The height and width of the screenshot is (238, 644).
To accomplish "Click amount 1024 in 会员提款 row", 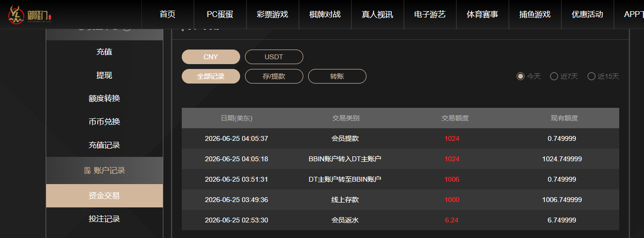I will [452, 138].
